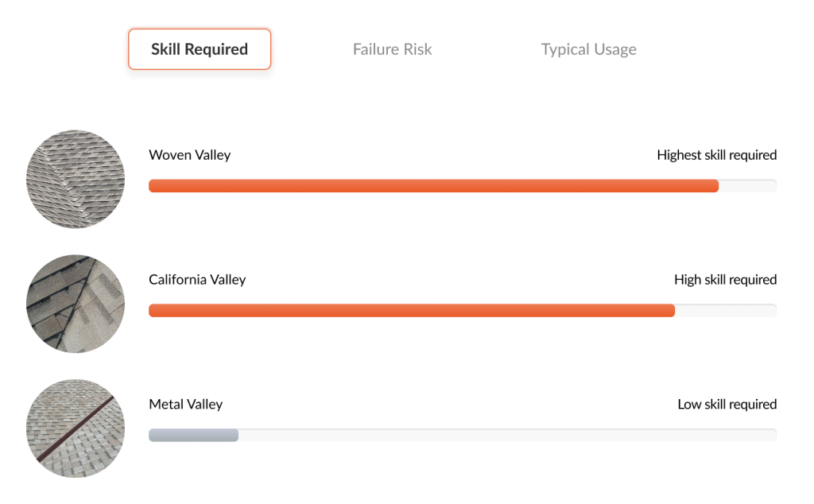Click the "Highest skill required" text

tap(716, 155)
